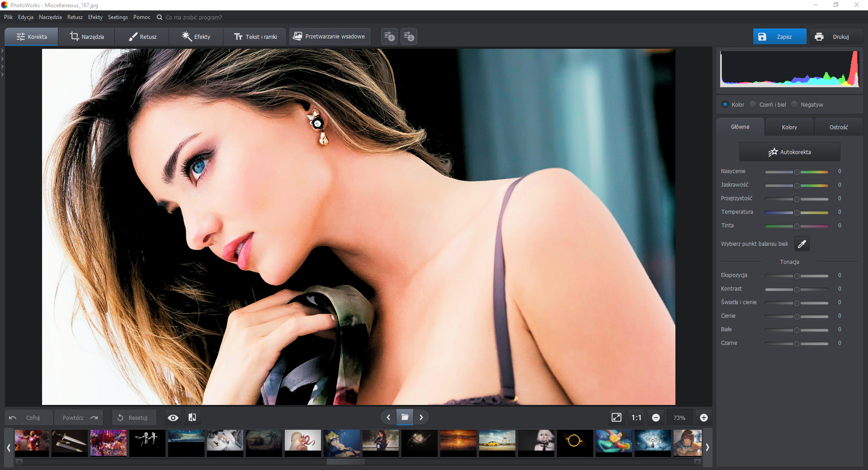Switch to the Retusz toolbar tab
The height and width of the screenshot is (470, 868).
coord(142,37)
